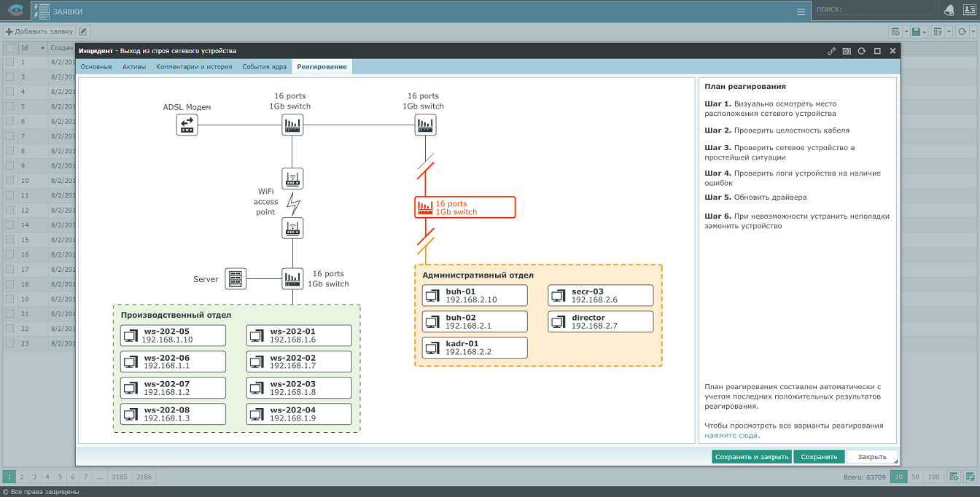Viewport: 980px width, 497px height.
Task: Open the Комментарии и история tab
Action: click(194, 66)
